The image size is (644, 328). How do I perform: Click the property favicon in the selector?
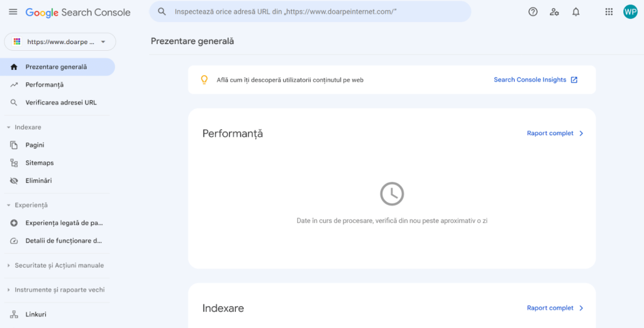[x=17, y=41]
